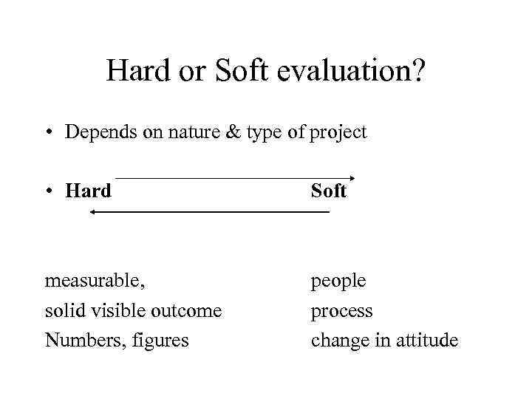Click the bullet dot before bold 'Hard'

click(50, 191)
